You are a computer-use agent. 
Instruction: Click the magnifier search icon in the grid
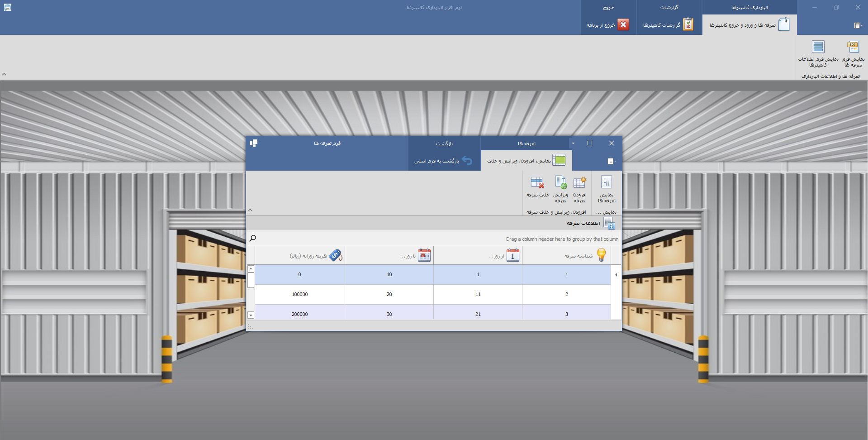point(253,238)
